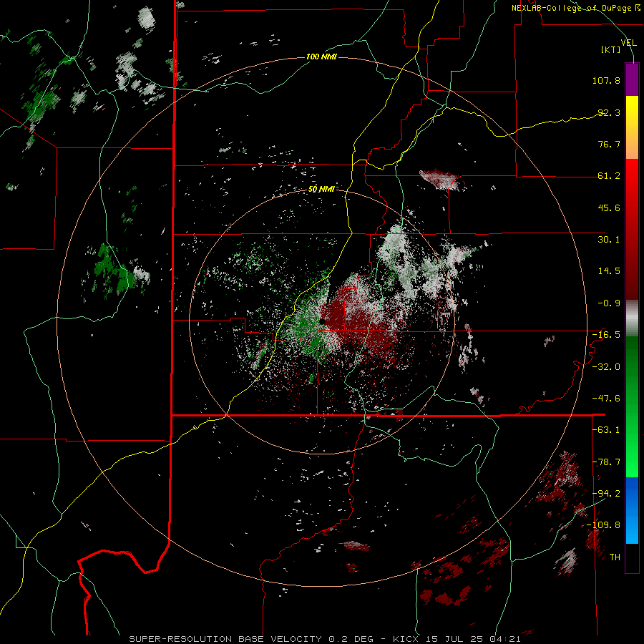
Task: Click the 50 NMI range ring label
Action: click(321, 190)
